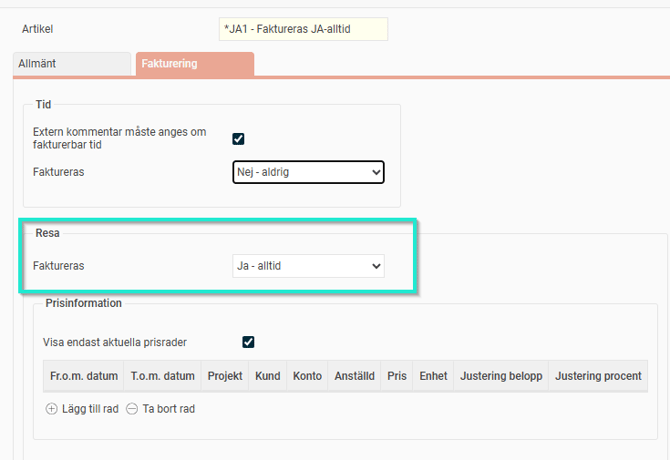Click the Justering belopp column header
The image size is (670, 460).
click(500, 376)
